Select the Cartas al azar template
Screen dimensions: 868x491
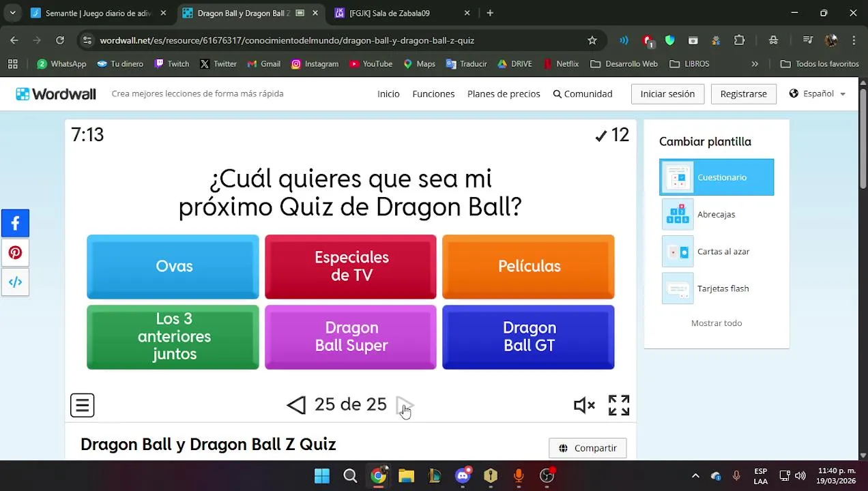[x=717, y=252]
